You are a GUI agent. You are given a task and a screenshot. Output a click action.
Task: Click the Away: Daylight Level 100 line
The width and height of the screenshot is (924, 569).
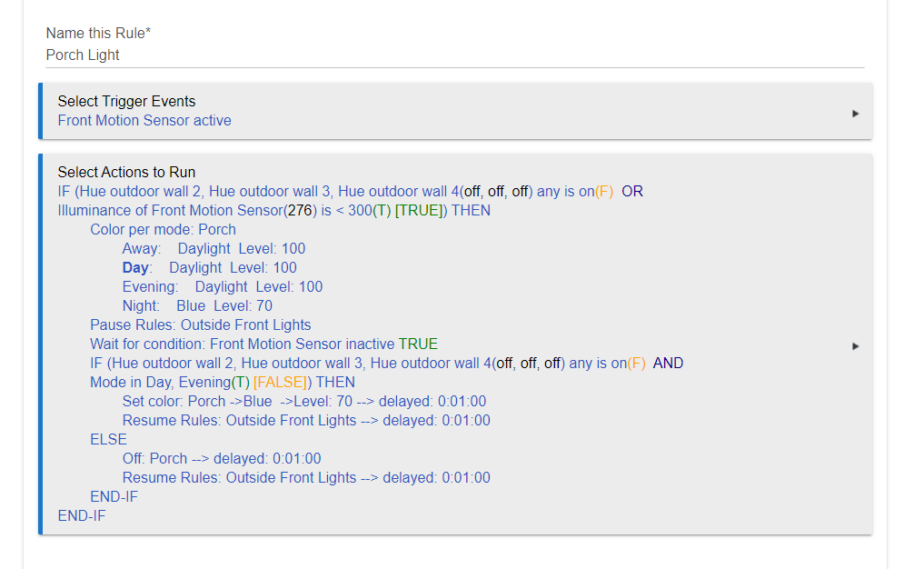click(x=214, y=248)
